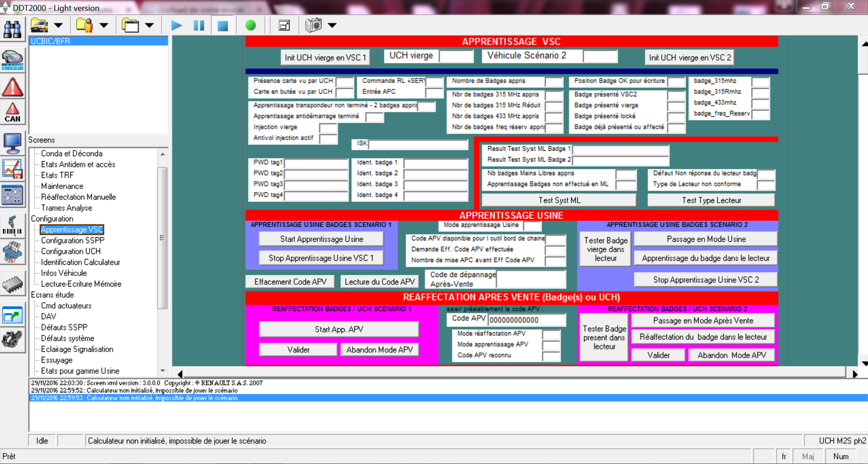
Task: Select Etats TRF in the screens tree
Action: click(57, 175)
